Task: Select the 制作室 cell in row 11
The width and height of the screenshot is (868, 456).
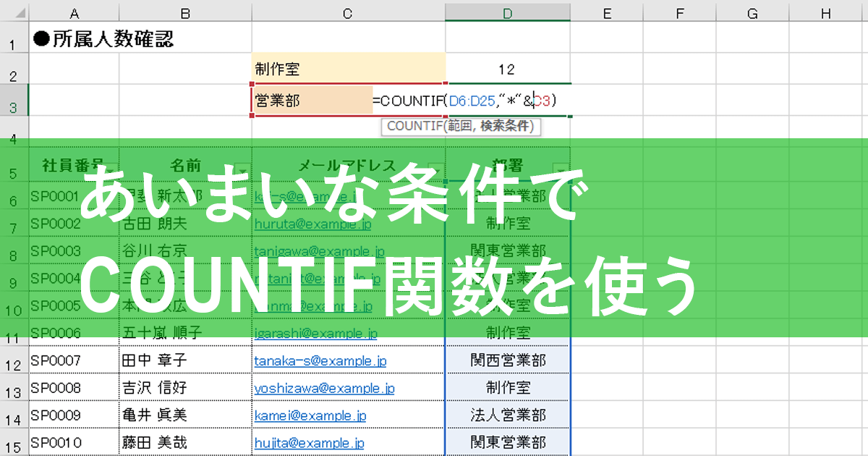Action: 508,332
